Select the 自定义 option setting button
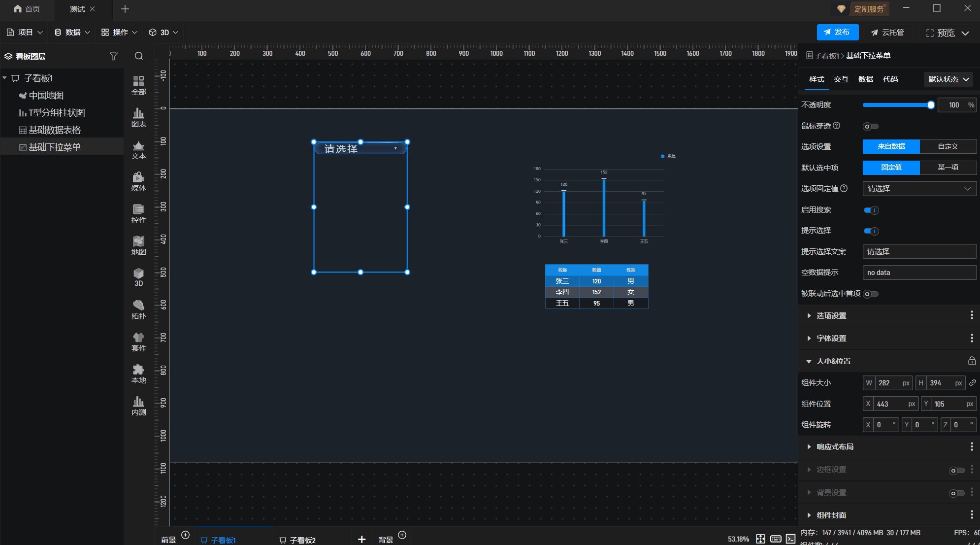This screenshot has height=545, width=980. 947,147
